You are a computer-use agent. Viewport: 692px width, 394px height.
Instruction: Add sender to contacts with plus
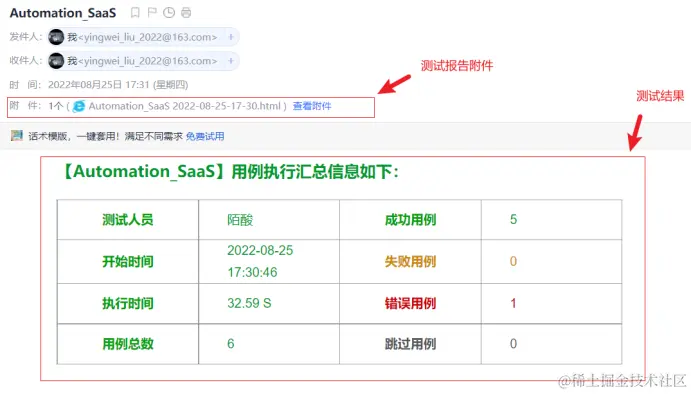click(x=231, y=37)
